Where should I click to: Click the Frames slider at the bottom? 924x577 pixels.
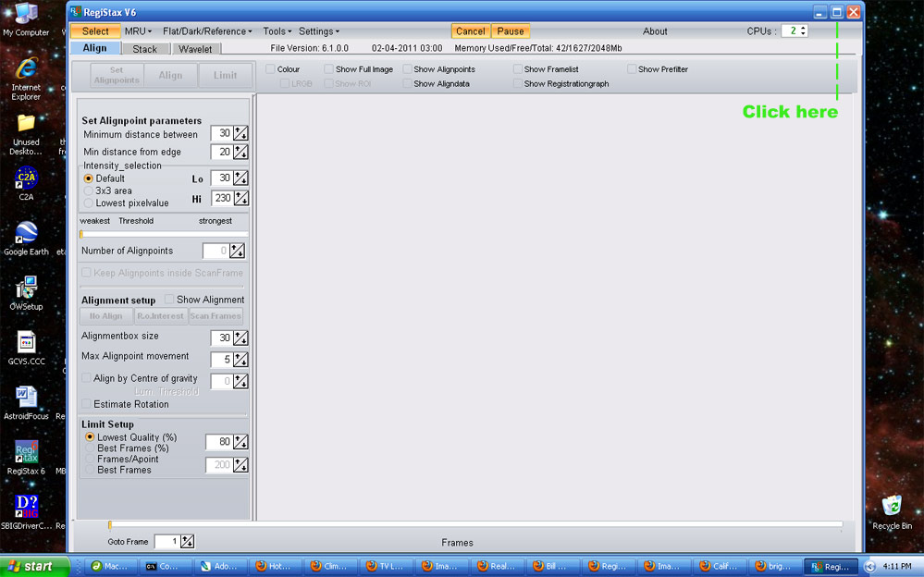tap(475, 524)
